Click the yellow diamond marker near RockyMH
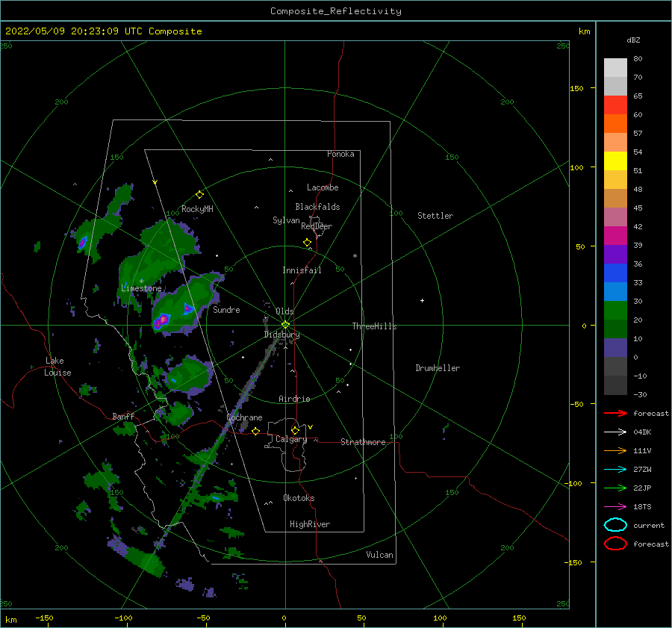 [x=199, y=195]
